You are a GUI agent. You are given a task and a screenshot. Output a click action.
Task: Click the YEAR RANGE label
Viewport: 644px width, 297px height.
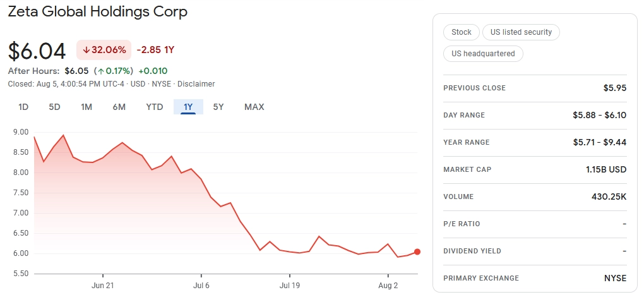pyautogui.click(x=467, y=142)
